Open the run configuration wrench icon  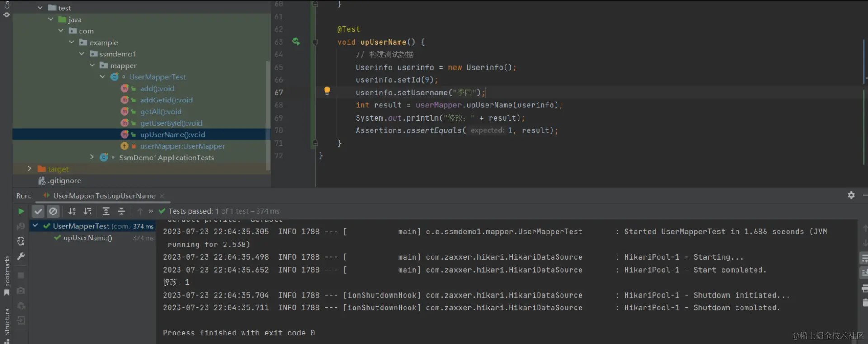click(21, 256)
